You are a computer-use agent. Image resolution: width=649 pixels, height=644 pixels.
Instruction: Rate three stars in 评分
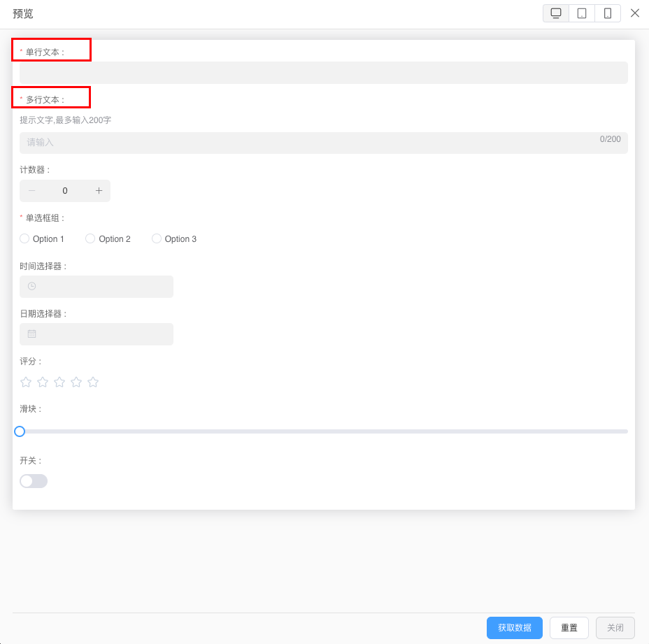(x=59, y=382)
